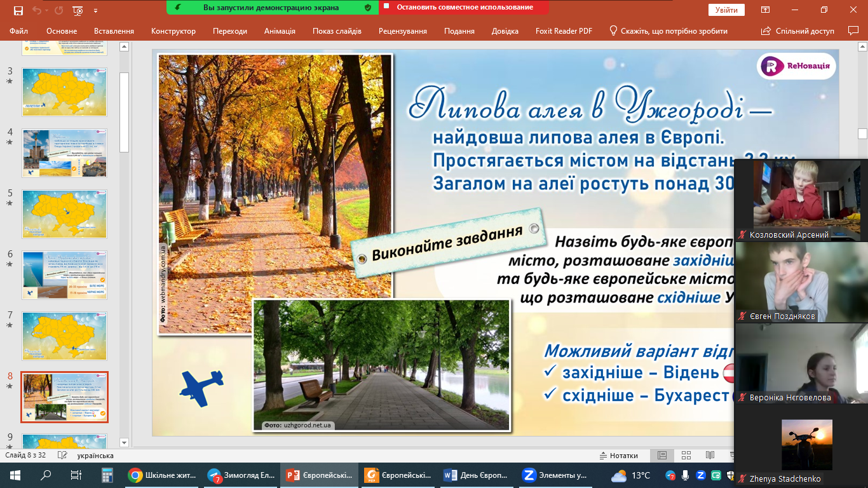Open the Customize Quick Access Toolbar dropdown
Viewport: 868px width, 488px height.
pyautogui.click(x=95, y=11)
